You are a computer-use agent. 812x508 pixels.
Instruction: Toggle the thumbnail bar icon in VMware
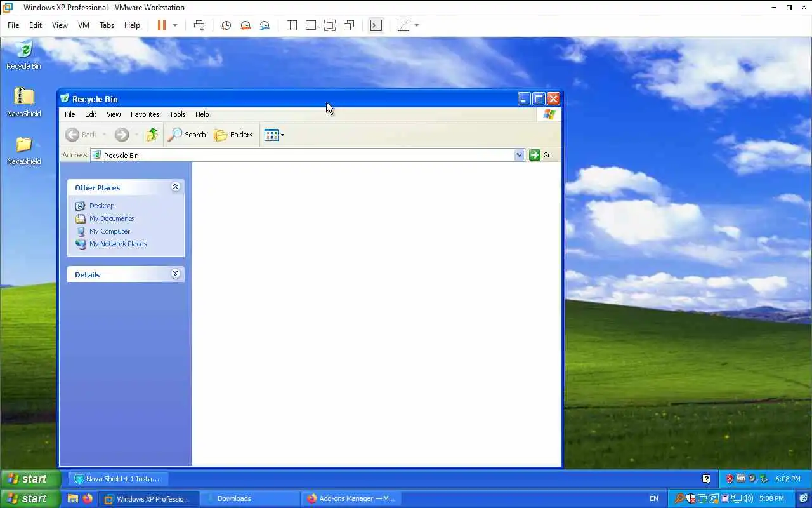pos(311,25)
